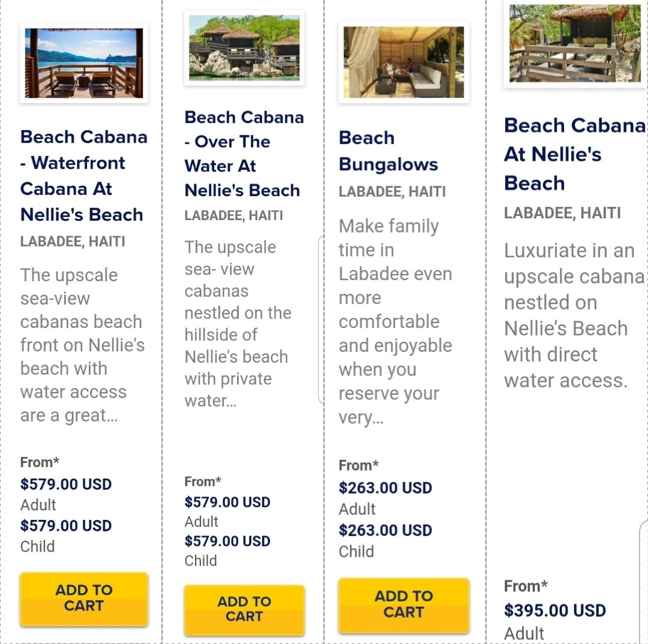Open the Beach Bungalows photo thumbnail
Viewport: 648px width, 644px height.
(404, 62)
